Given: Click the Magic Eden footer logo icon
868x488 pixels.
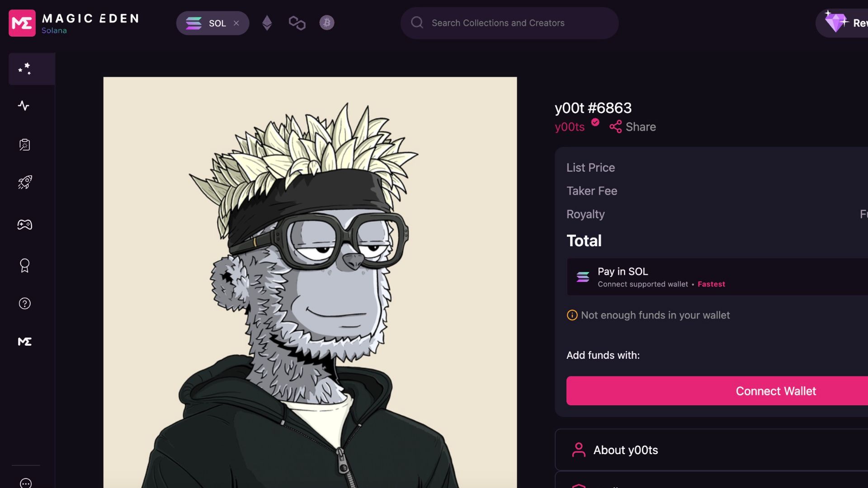Looking at the screenshot, I should coord(24,341).
